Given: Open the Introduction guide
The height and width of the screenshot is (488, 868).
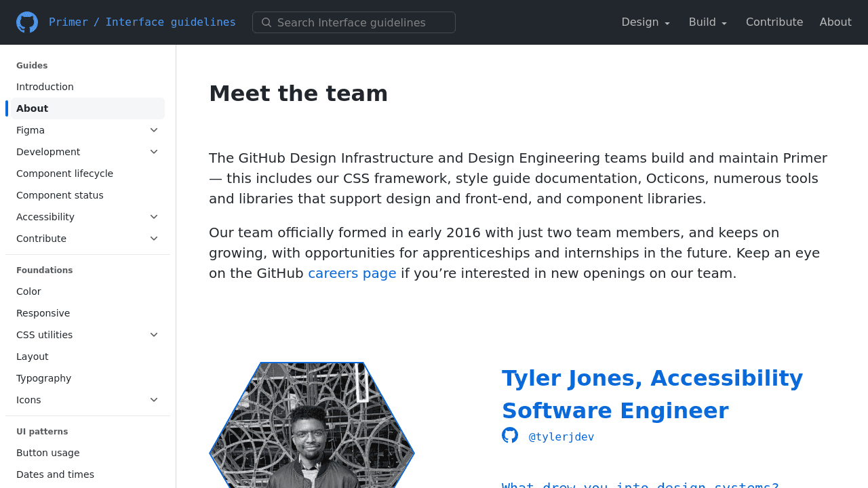Looking at the screenshot, I should click(45, 87).
